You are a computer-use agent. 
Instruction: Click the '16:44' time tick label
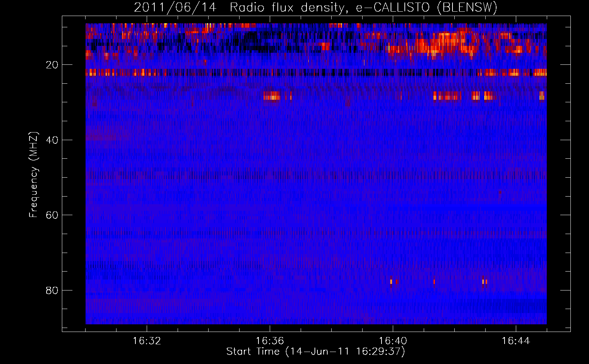pyautogui.click(x=515, y=341)
